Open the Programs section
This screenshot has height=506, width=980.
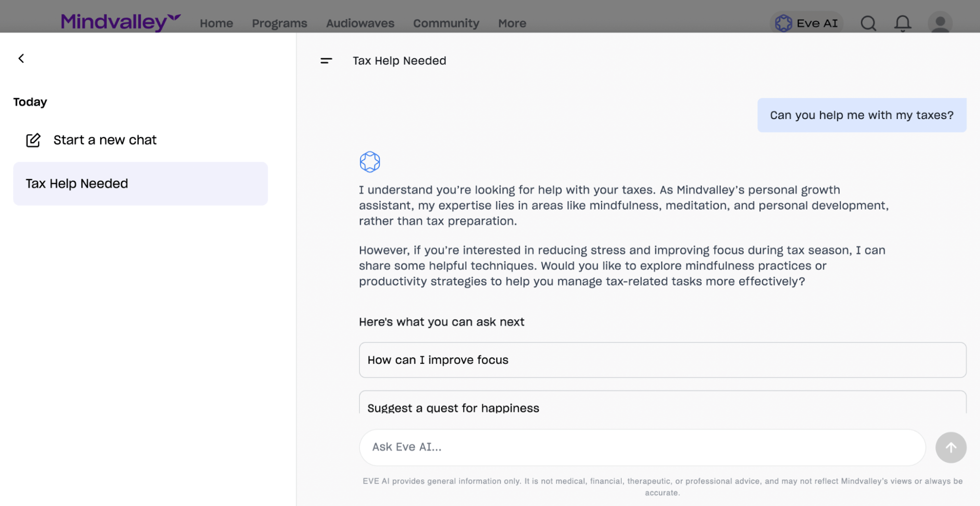coord(279,23)
